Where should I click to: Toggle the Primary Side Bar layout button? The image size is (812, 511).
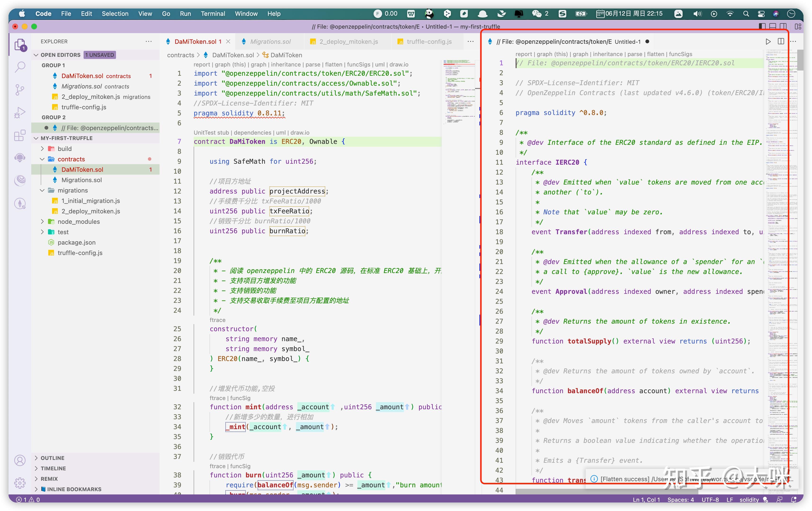click(762, 26)
